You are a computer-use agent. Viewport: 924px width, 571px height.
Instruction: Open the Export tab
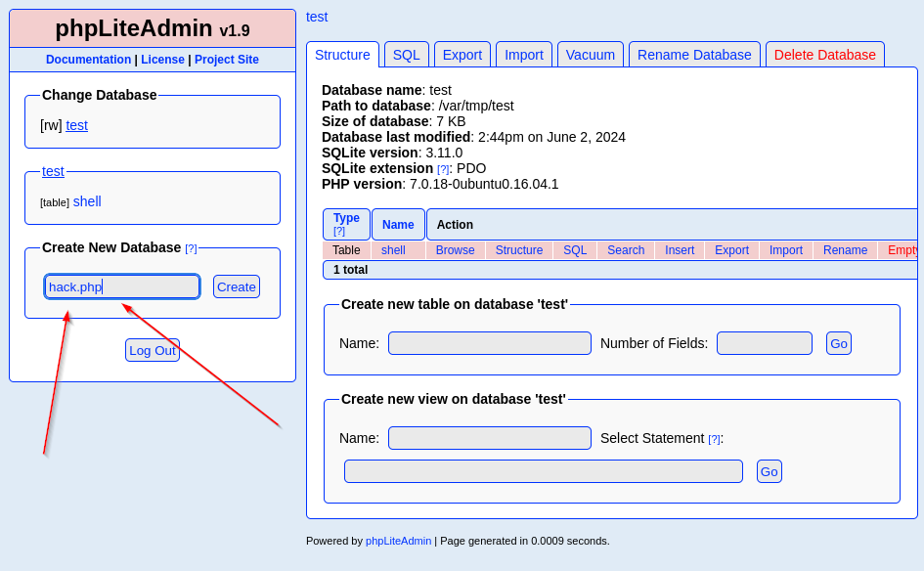pos(462,55)
